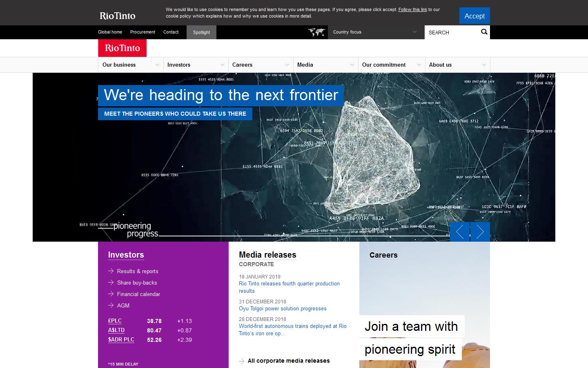
Task: Click the carousel previous arrow
Action: [x=460, y=232]
